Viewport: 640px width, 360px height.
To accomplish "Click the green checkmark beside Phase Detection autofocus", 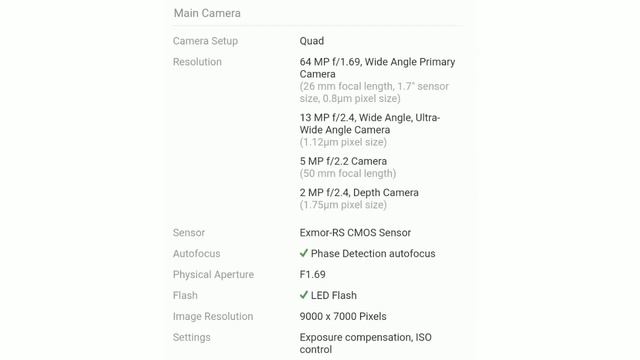I will pos(304,253).
